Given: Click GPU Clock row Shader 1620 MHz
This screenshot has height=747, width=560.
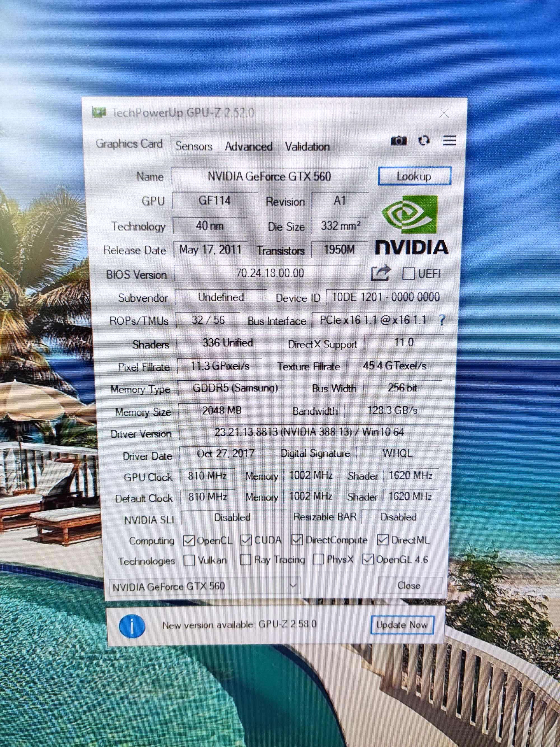Looking at the screenshot, I should click(x=410, y=476).
